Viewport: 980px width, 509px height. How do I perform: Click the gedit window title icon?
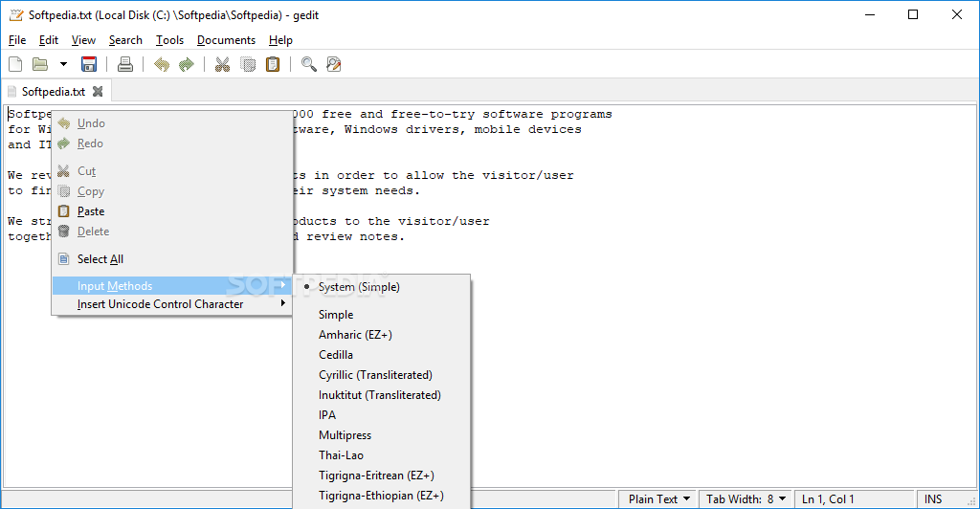[16, 15]
